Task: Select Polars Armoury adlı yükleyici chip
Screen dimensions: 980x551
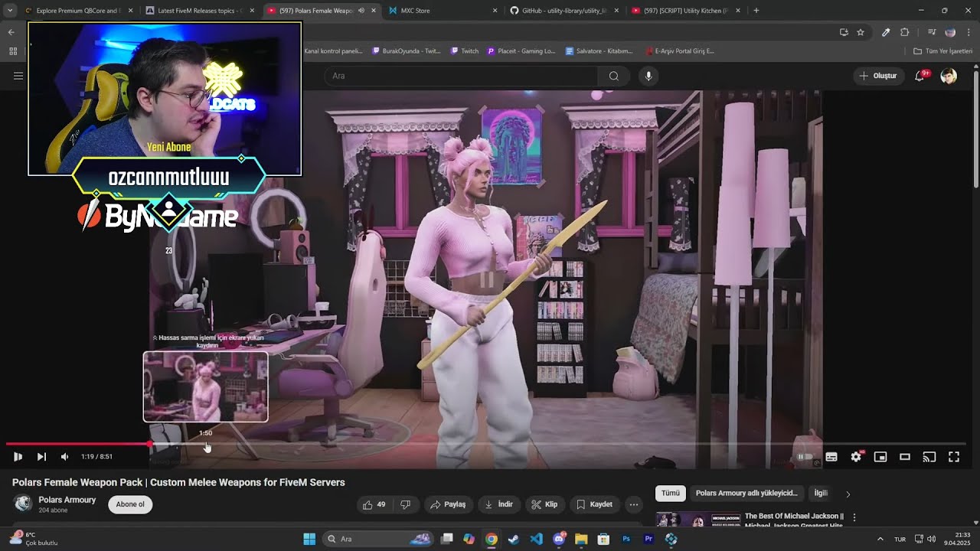Action: [746, 494]
